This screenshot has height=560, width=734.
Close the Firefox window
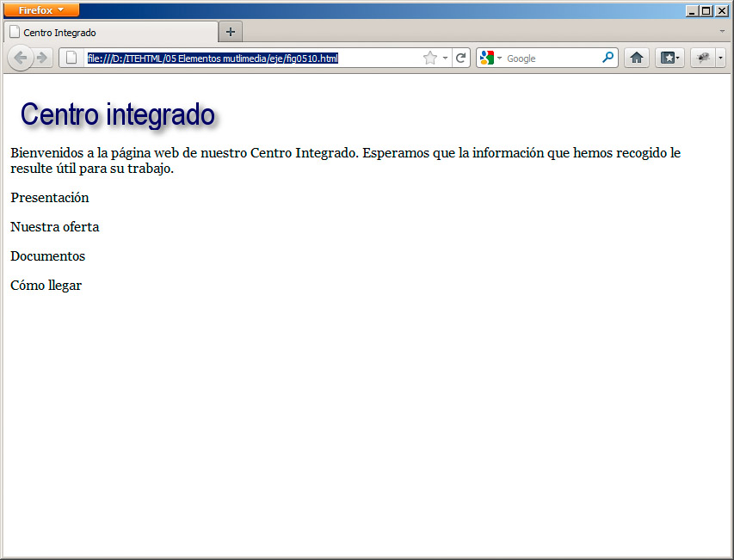721,11
